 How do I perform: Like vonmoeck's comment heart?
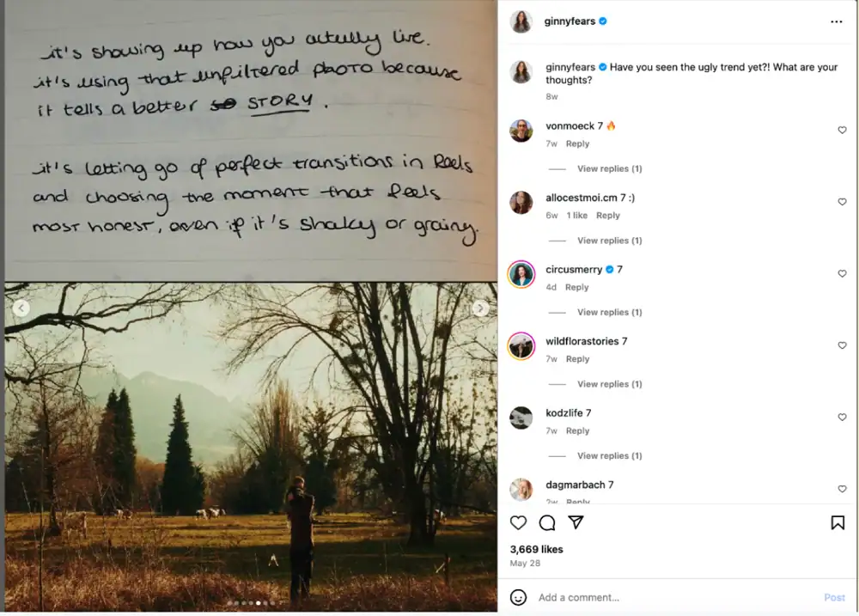point(842,130)
